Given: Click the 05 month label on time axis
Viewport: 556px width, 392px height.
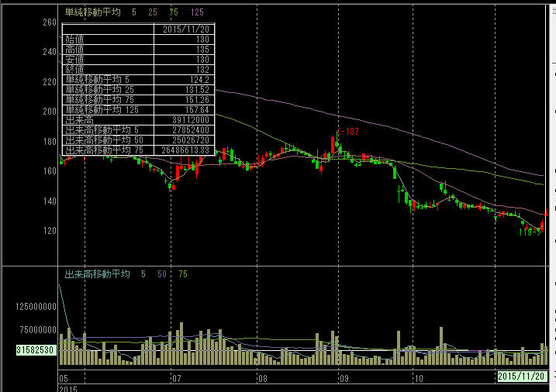Looking at the screenshot, I should click(64, 379).
